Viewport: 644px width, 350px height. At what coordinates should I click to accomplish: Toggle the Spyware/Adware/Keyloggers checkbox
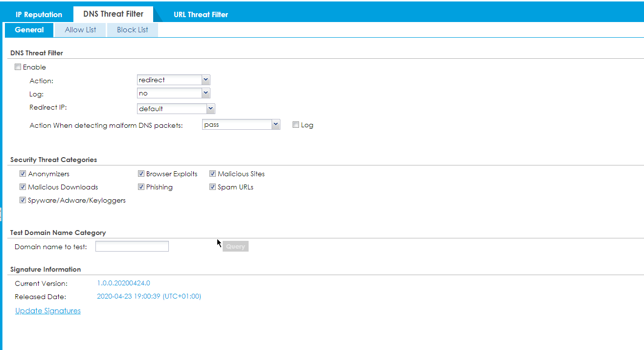pyautogui.click(x=23, y=200)
